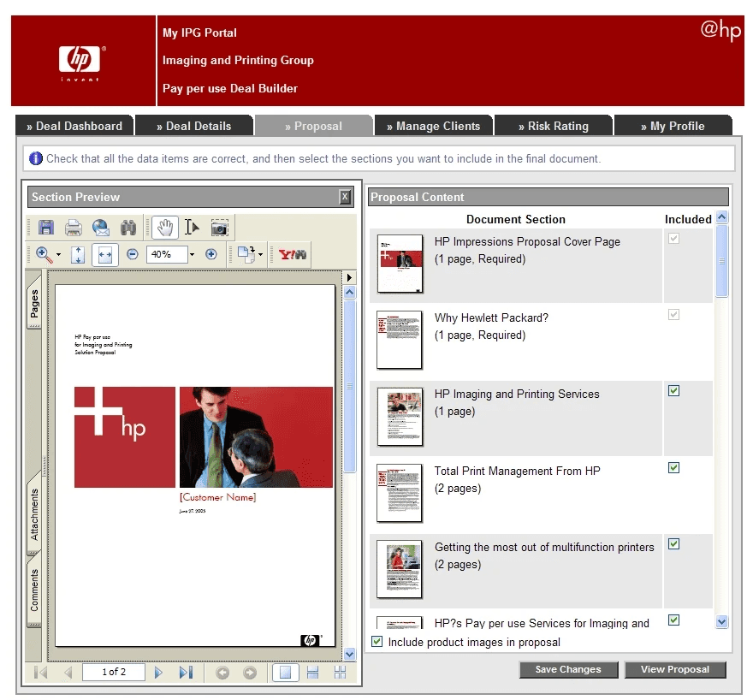753x700 pixels.
Task: Open the My Profile tab
Action: pos(673,126)
